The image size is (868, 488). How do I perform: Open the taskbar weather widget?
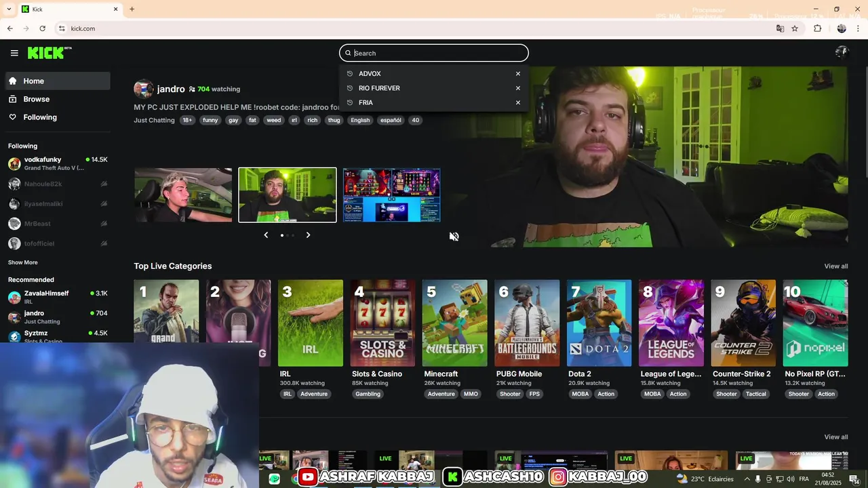click(x=705, y=479)
